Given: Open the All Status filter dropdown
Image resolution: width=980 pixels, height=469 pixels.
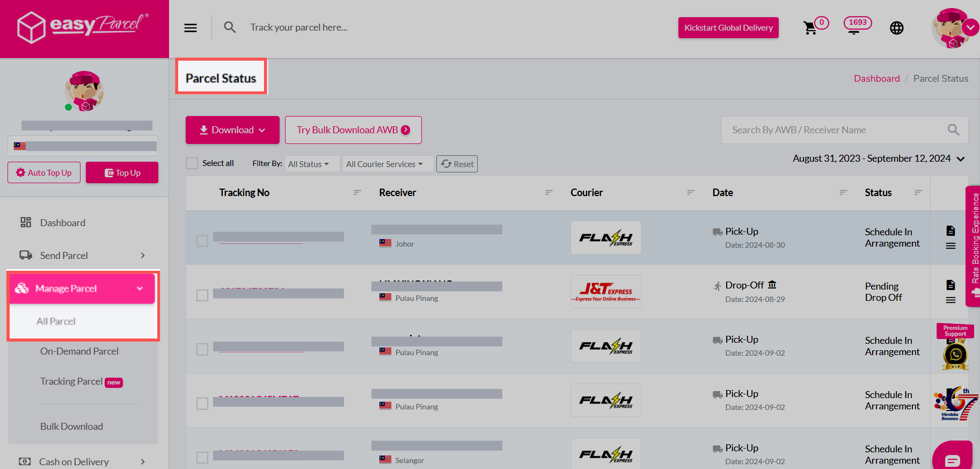Looking at the screenshot, I should click(x=312, y=164).
